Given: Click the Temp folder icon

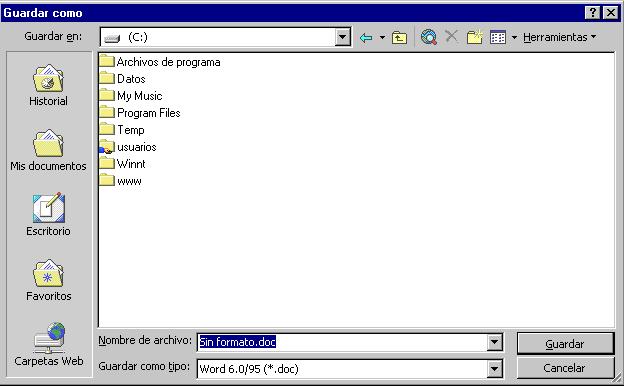Looking at the screenshot, I should [x=107, y=129].
